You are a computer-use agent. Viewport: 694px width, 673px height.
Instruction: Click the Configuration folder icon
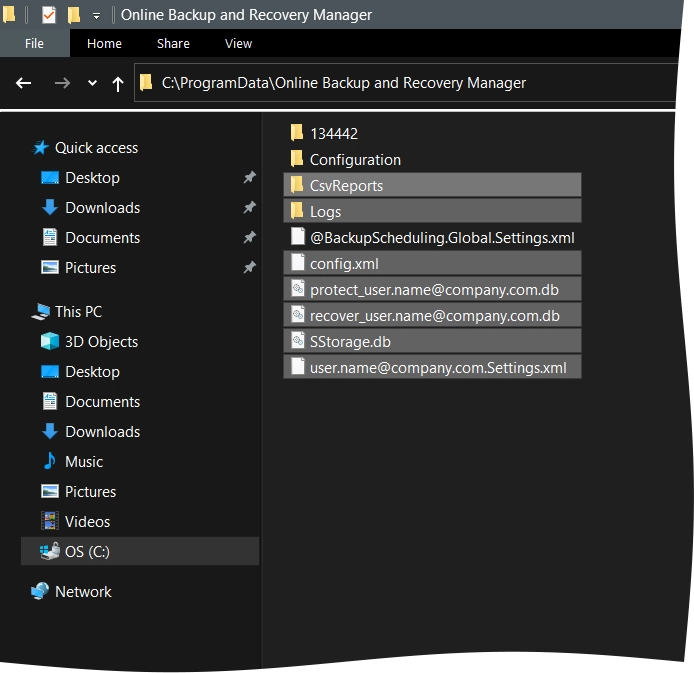297,158
